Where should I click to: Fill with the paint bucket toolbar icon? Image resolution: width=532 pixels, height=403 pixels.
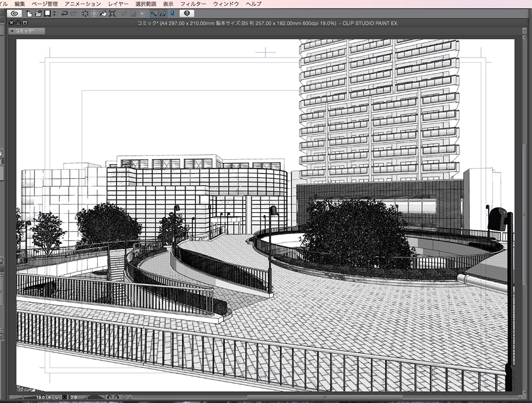(x=103, y=14)
